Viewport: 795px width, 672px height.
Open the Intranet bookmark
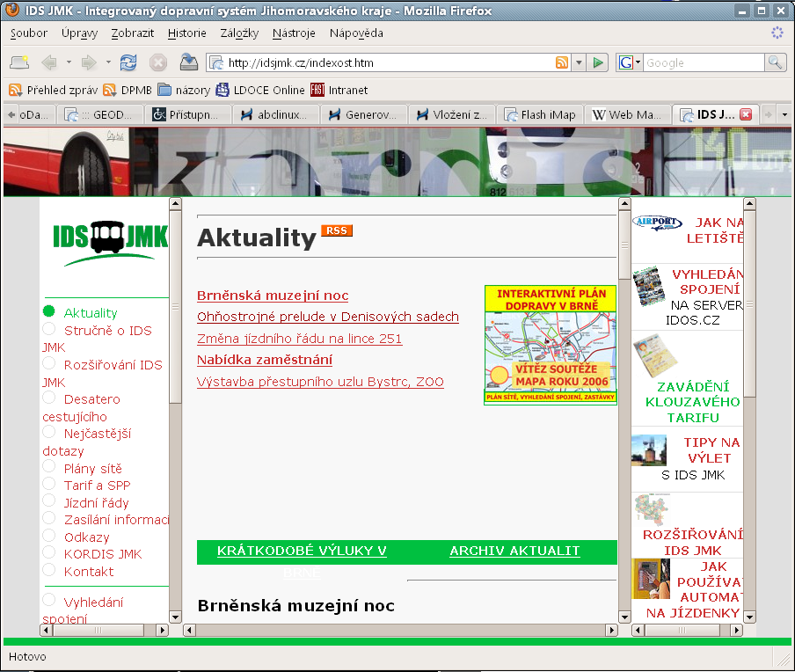pyautogui.click(x=339, y=91)
